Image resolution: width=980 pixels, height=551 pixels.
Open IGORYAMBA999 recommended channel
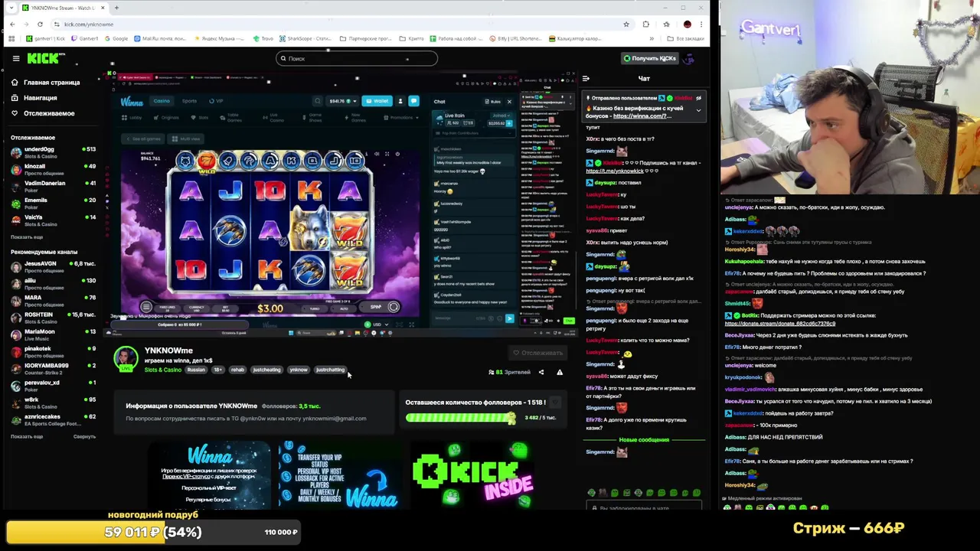[x=52, y=368]
